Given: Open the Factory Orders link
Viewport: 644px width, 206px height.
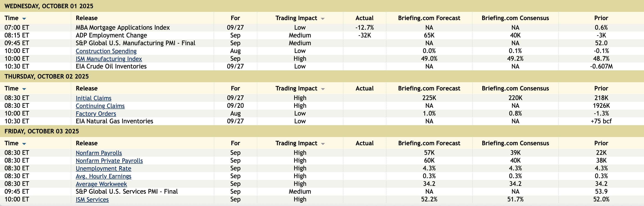Looking at the screenshot, I should pyautogui.click(x=96, y=114).
